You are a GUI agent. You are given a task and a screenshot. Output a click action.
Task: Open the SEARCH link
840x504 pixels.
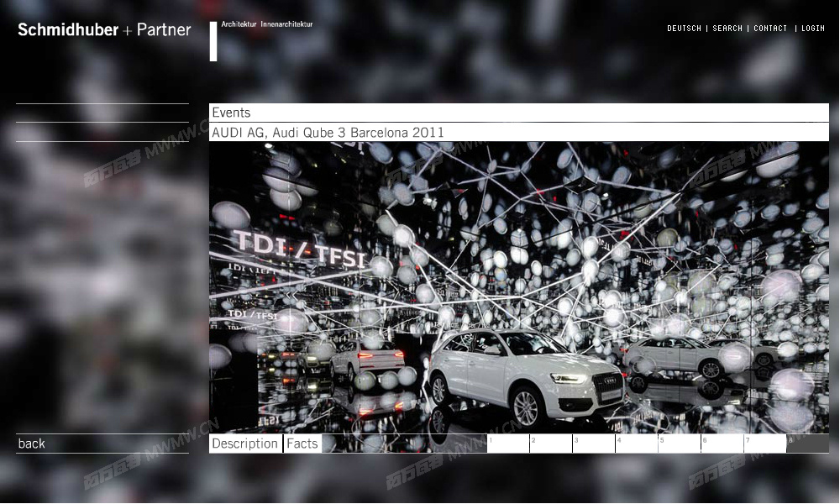[x=727, y=29]
